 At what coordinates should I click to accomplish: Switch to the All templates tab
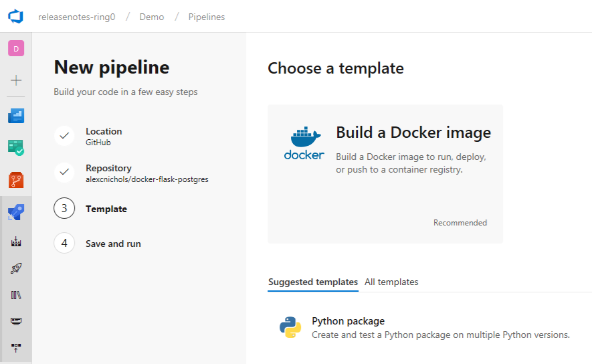(x=391, y=282)
